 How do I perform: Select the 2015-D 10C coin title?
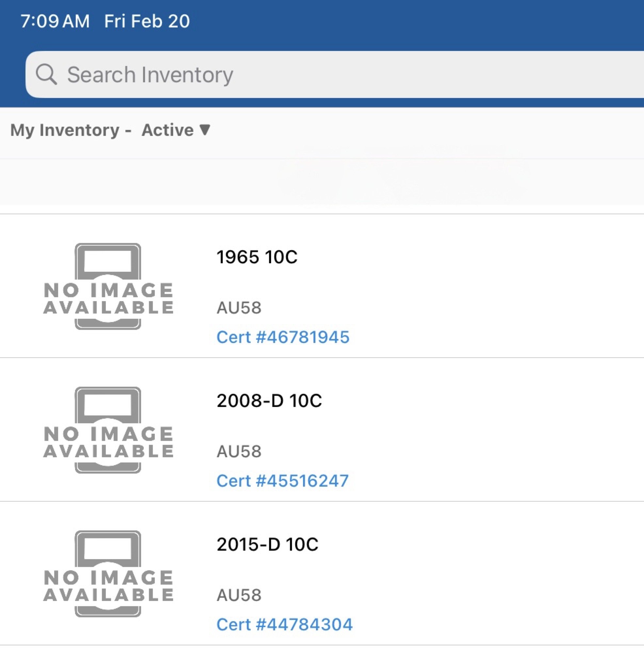(x=267, y=544)
